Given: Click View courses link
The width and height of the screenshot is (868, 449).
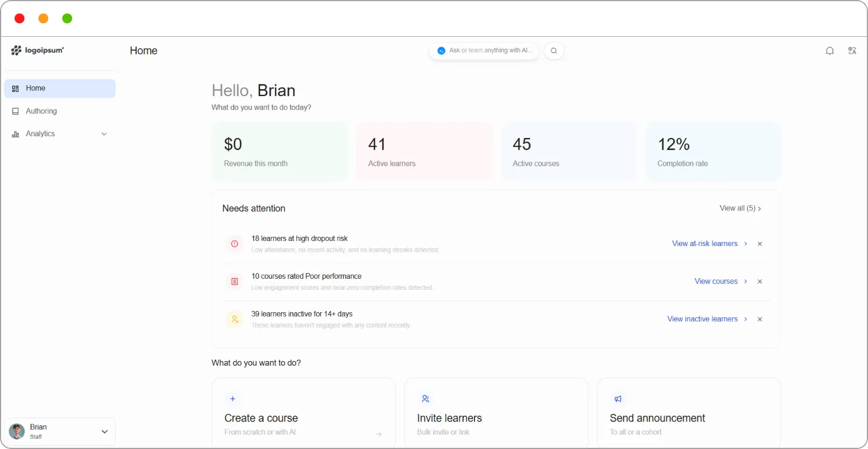Looking at the screenshot, I should coord(721,281).
